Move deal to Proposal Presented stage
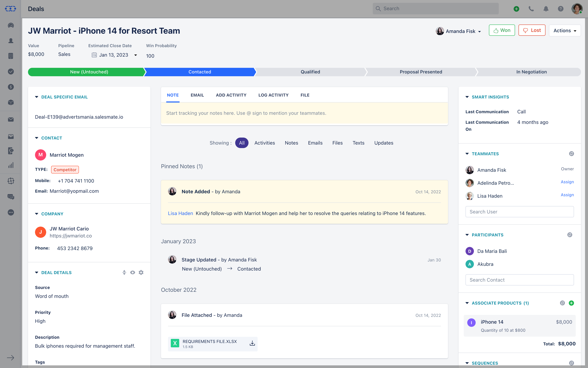This screenshot has height=368, width=588. (421, 72)
